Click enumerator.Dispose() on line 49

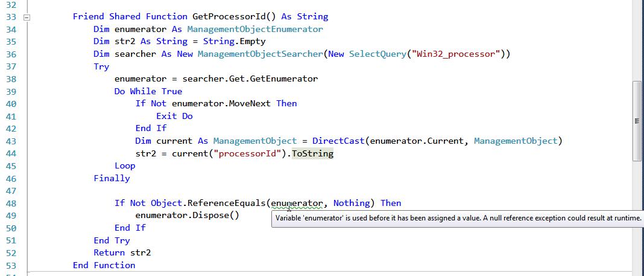[187, 215]
